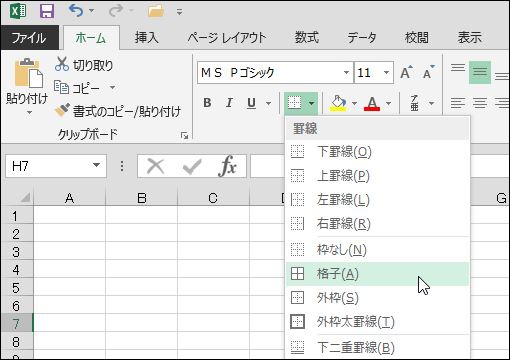Click the Redo arrow icon

tap(116, 11)
